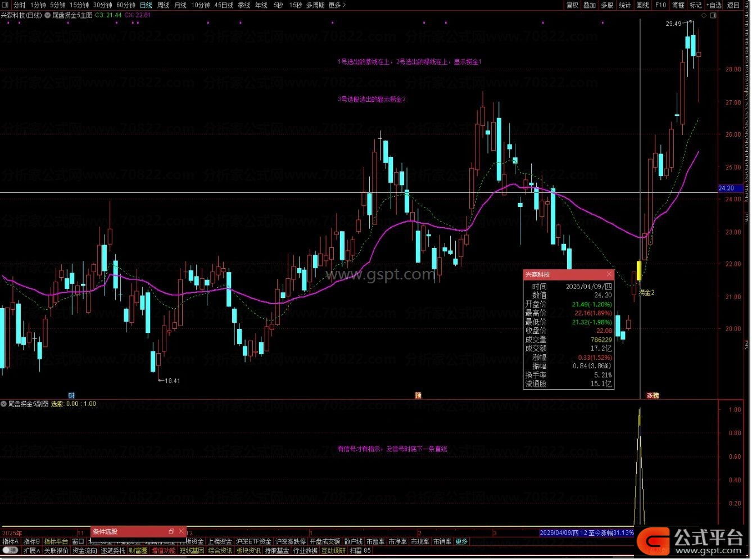Click the +自选 button to add favorite
The height and width of the screenshot is (560, 752).
[x=714, y=5]
